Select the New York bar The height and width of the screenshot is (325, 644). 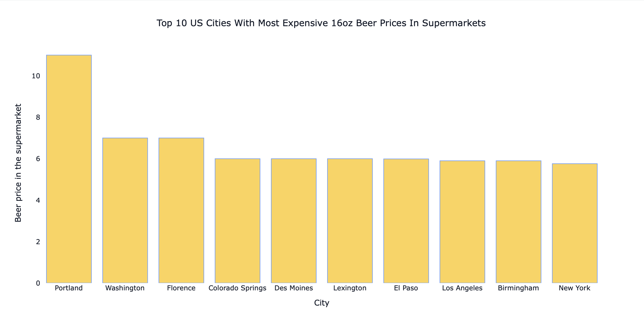(575, 223)
